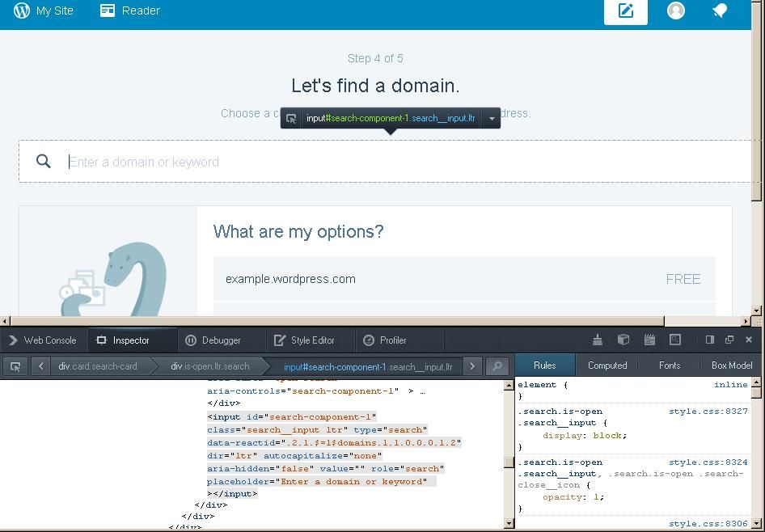
Task: Toggle the element picker in breadcrumb bar
Action: pos(15,366)
